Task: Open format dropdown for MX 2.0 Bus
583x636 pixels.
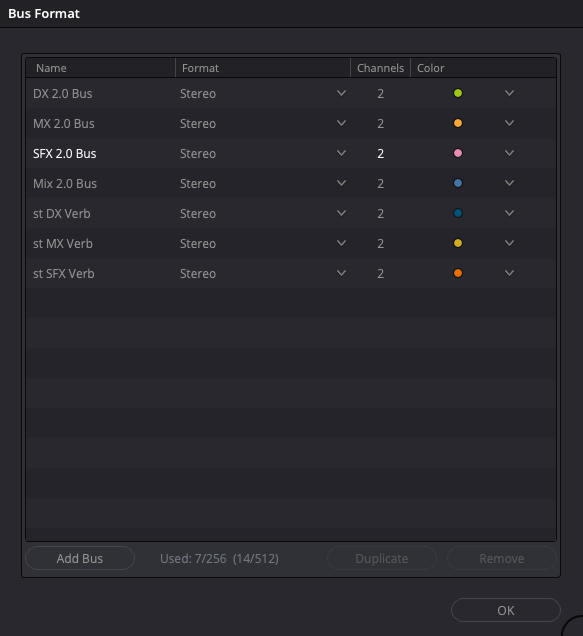Action: point(341,123)
